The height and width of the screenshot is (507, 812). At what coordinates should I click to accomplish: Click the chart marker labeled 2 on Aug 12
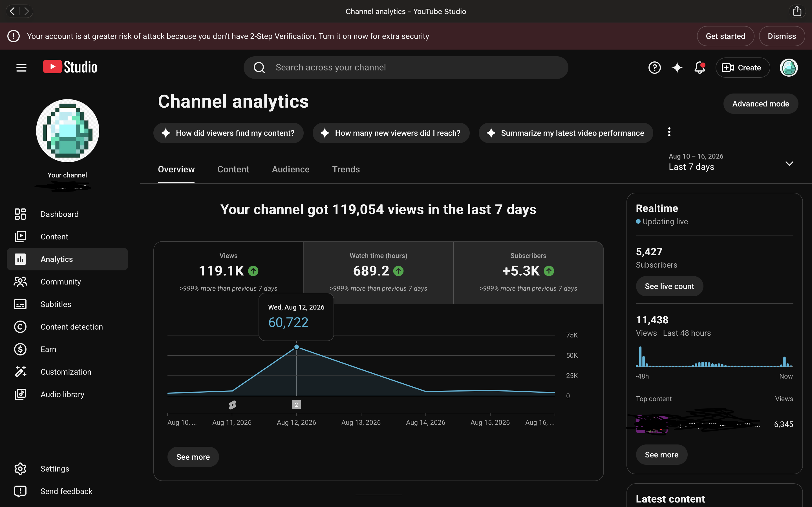coord(296,405)
